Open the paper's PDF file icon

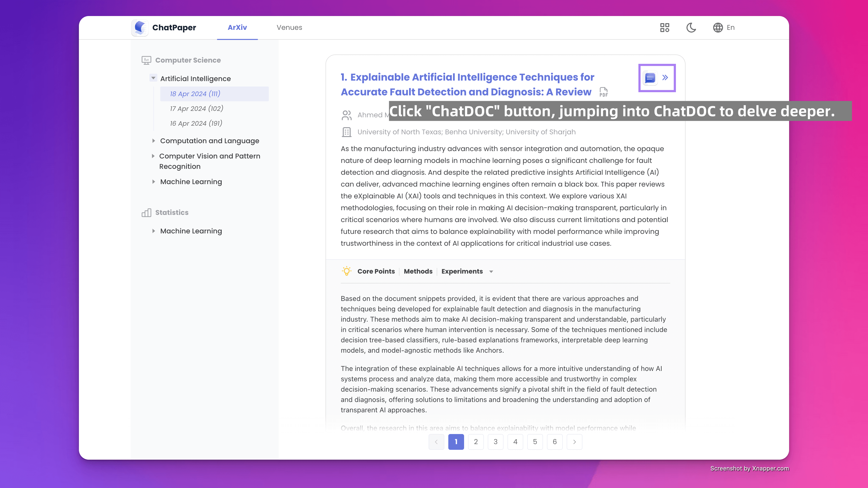coord(603,92)
